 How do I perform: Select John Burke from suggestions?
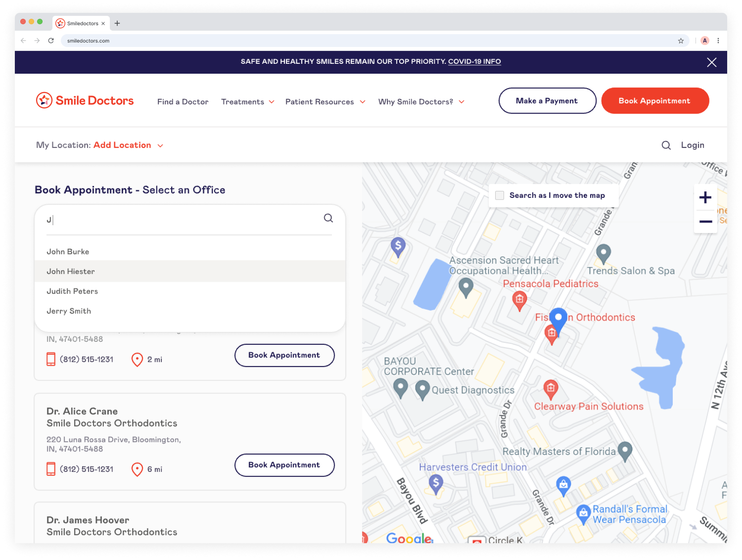tap(190, 251)
